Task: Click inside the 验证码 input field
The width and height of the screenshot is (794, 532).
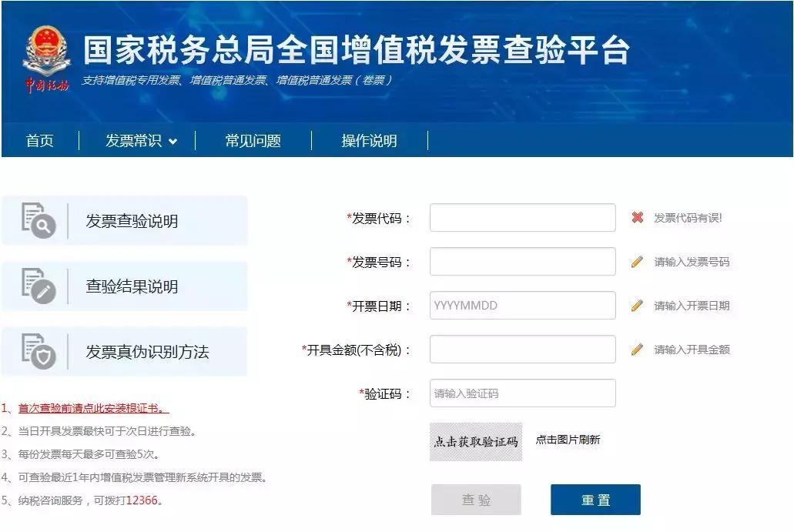Action: [522, 393]
